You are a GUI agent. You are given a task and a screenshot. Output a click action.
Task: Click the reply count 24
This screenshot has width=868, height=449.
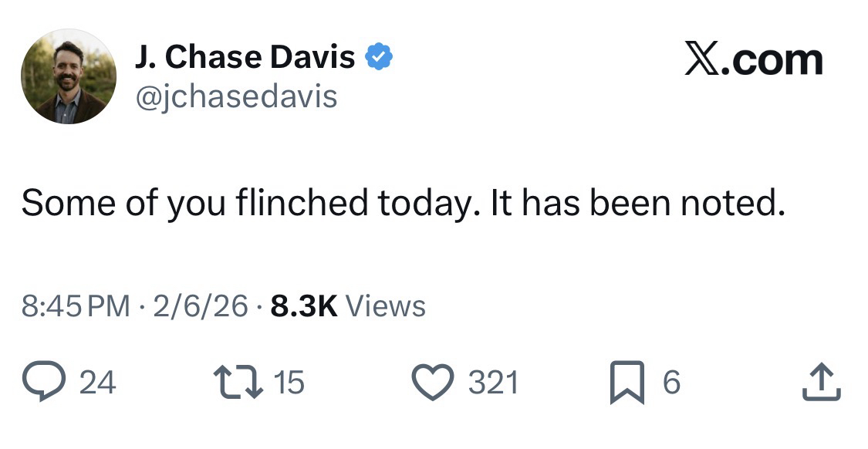click(98, 383)
